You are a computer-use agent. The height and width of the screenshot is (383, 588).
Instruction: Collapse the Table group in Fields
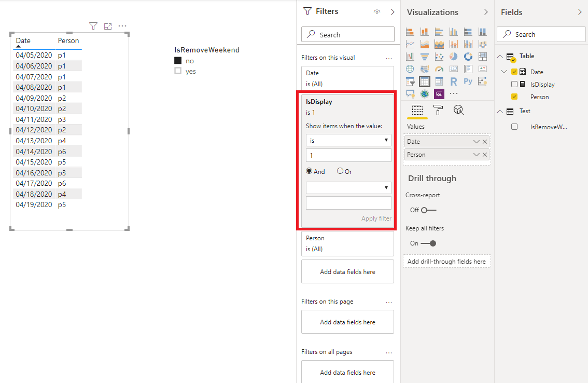pyautogui.click(x=500, y=57)
